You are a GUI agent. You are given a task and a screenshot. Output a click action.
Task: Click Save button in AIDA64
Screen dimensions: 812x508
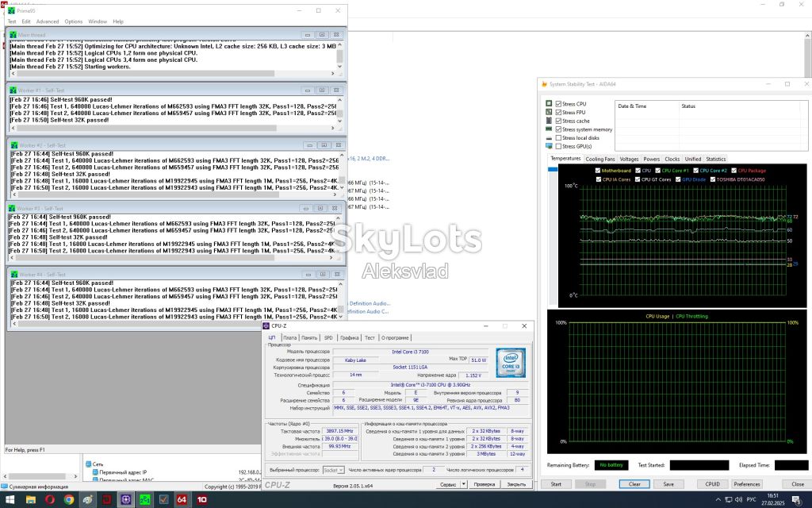668,484
